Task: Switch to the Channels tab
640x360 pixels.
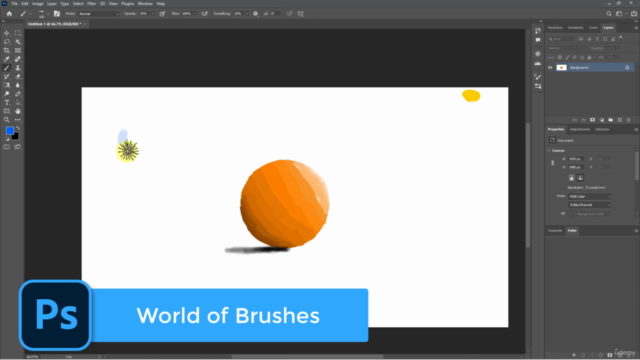Action: pos(555,231)
